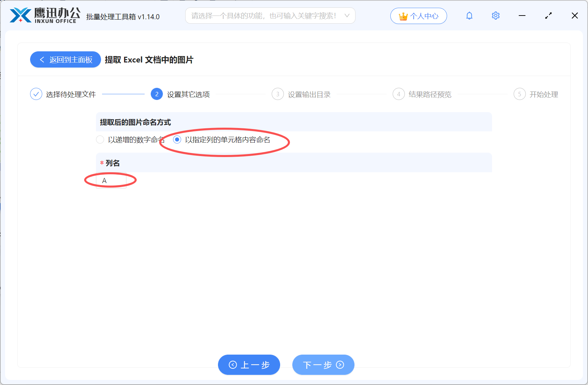Click the completed checkmark on step 选择待处理文件
The width and height of the screenshot is (588, 385).
tap(36, 94)
